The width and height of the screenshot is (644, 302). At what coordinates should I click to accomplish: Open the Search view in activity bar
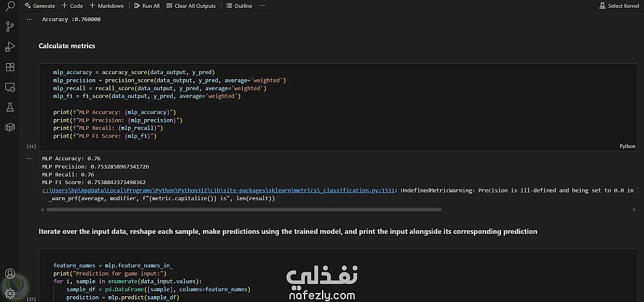pos(10,6)
